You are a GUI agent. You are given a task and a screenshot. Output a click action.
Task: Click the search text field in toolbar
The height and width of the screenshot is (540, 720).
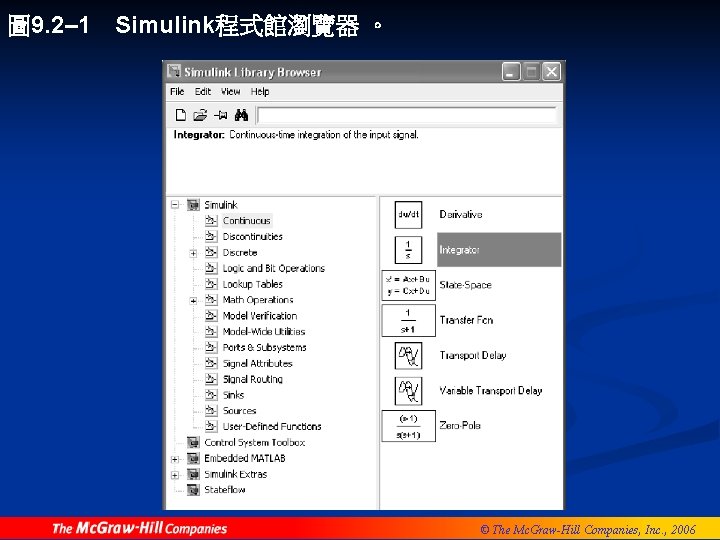(x=407, y=115)
